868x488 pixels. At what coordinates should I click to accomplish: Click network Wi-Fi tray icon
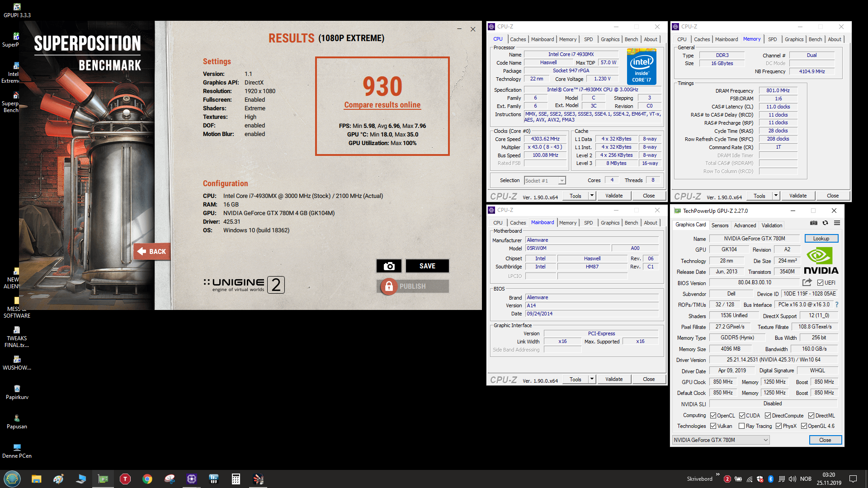pyautogui.click(x=749, y=479)
